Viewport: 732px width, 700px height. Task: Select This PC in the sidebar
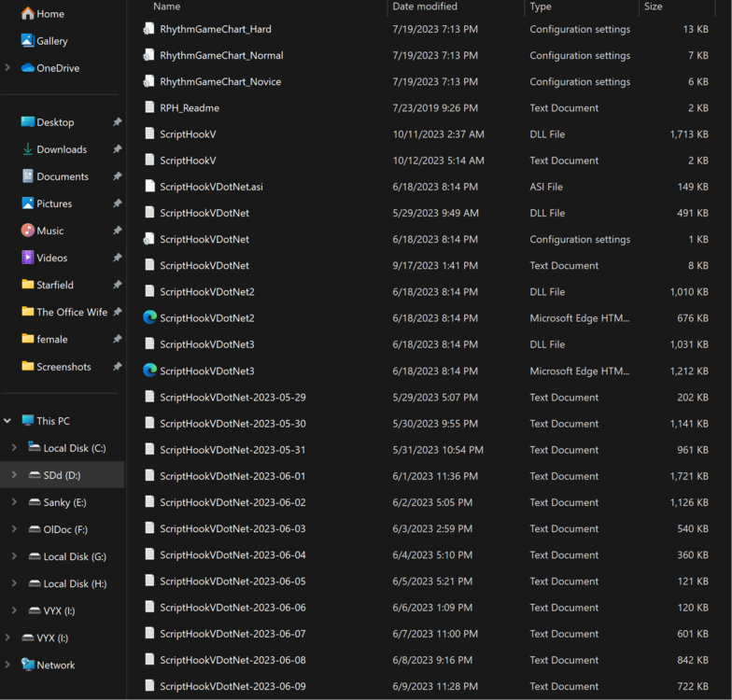(46, 420)
